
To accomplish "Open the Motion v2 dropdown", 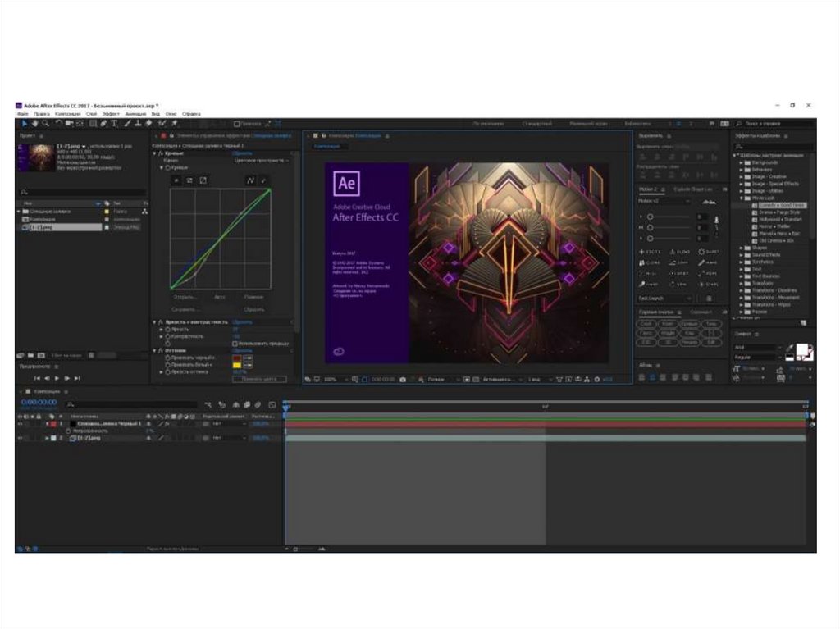I will 664,201.
